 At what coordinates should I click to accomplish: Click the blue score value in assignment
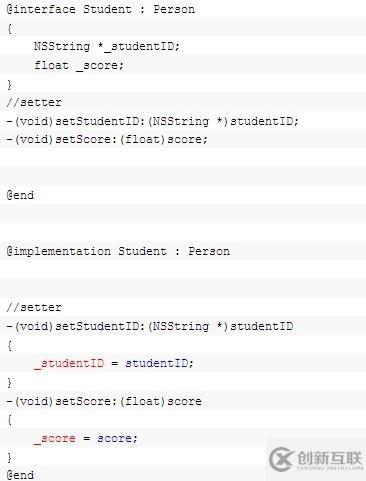[115, 438]
